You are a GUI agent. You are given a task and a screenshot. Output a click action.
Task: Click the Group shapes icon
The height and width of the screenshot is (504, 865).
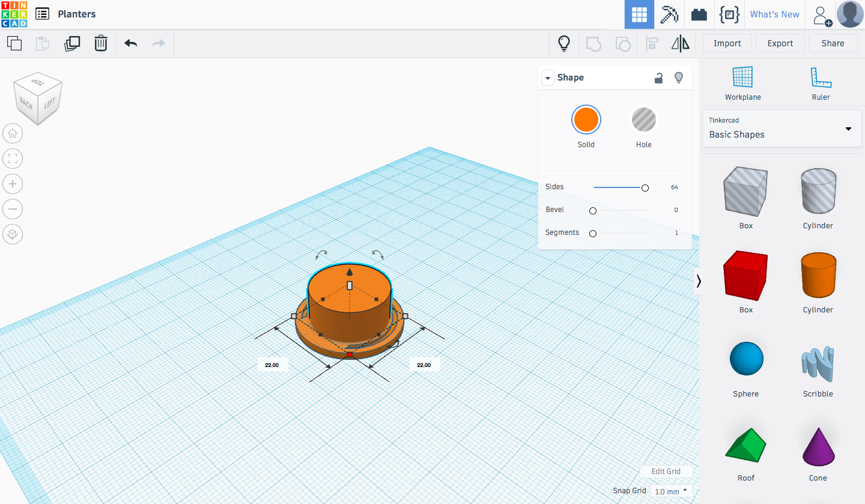tap(593, 43)
